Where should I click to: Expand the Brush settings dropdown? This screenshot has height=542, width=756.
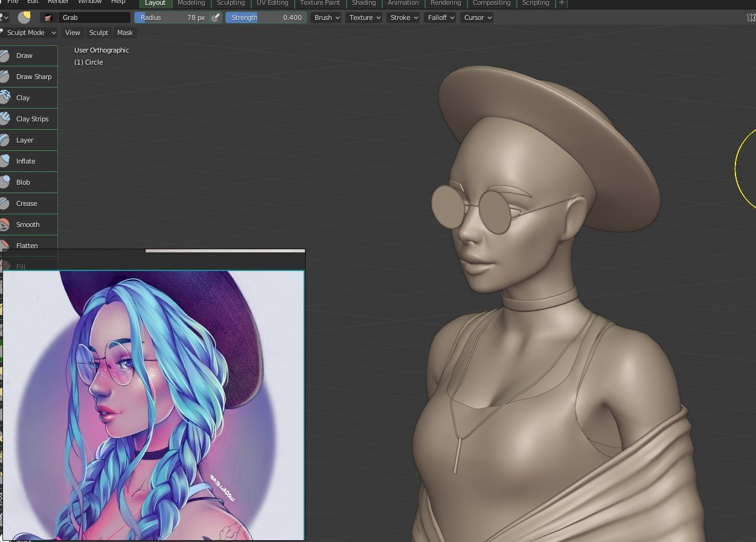click(326, 18)
